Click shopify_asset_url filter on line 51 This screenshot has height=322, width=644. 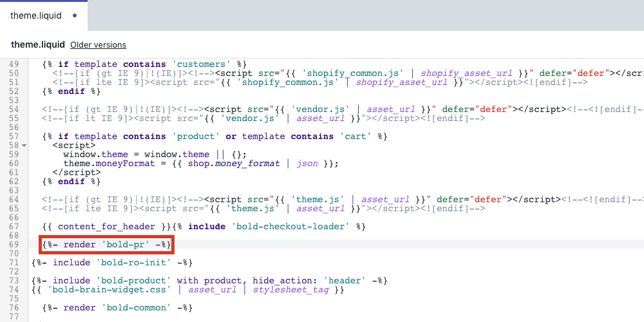(401, 82)
